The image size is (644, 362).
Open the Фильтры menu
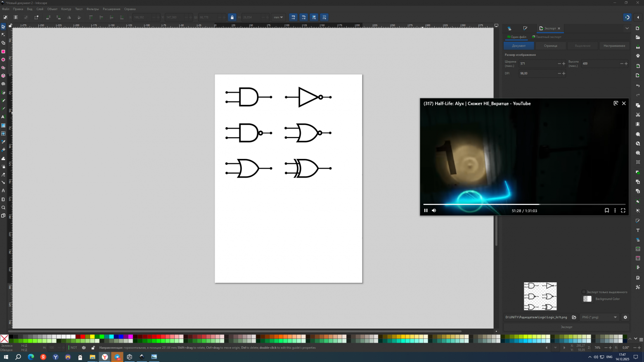coord(92,9)
